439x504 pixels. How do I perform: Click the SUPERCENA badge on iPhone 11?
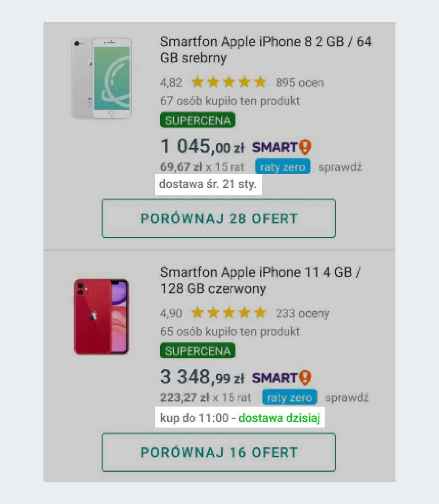[x=197, y=350]
